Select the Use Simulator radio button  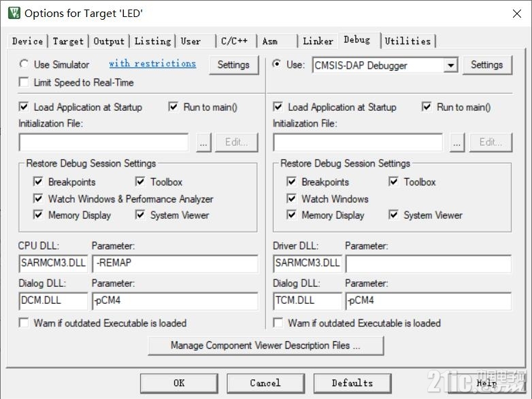coord(24,64)
